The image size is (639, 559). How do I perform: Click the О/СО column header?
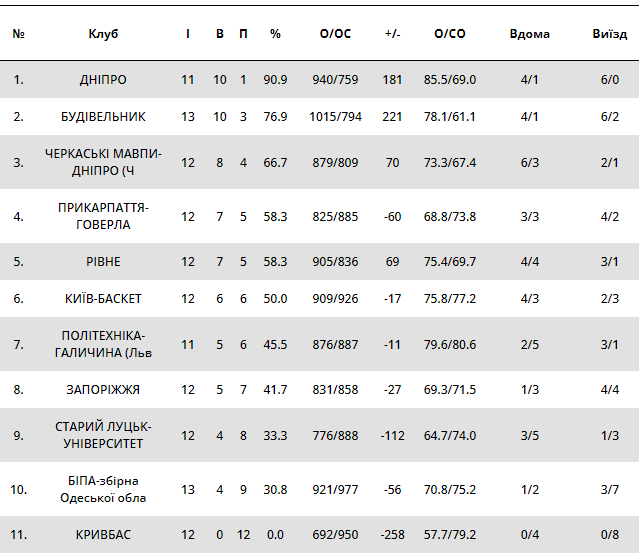[450, 34]
